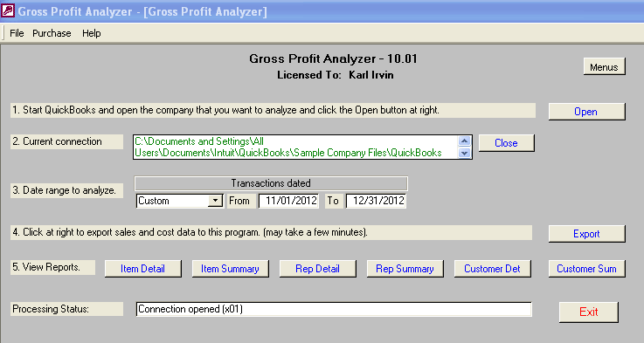Click the step 1 'Start QuickBooks' instruction text
The image size is (644, 343).
click(274, 110)
